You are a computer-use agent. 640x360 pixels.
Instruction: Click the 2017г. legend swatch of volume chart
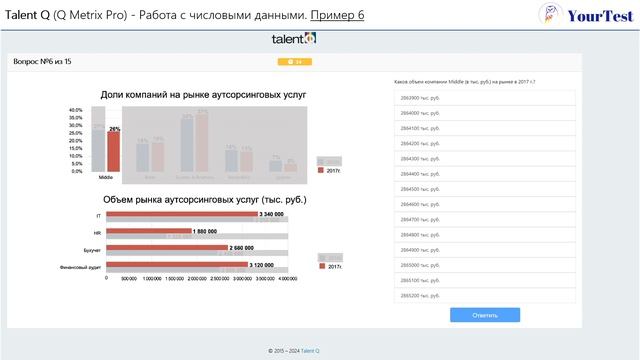[322, 266]
